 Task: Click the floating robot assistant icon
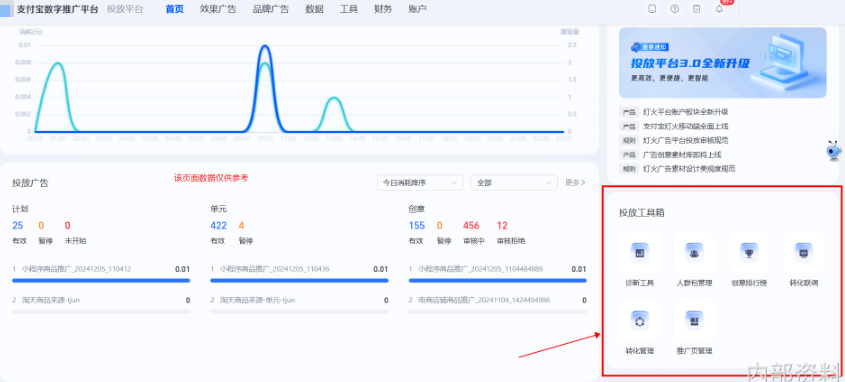(834, 151)
